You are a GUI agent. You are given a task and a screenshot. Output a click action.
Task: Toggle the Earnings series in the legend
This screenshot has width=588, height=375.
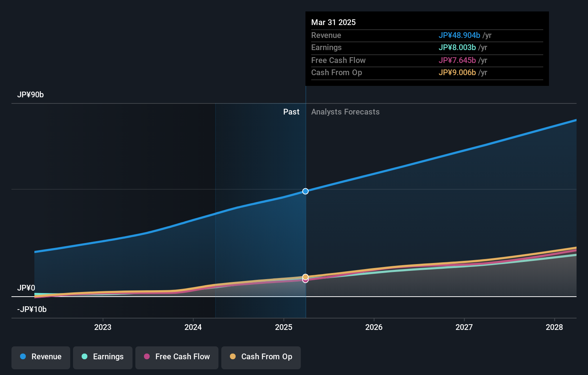point(103,357)
